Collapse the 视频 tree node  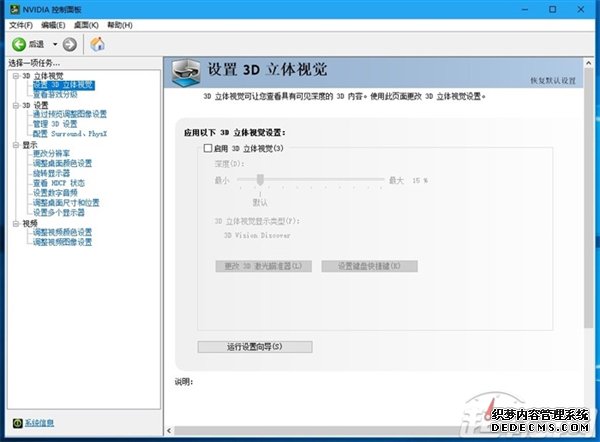[16, 223]
